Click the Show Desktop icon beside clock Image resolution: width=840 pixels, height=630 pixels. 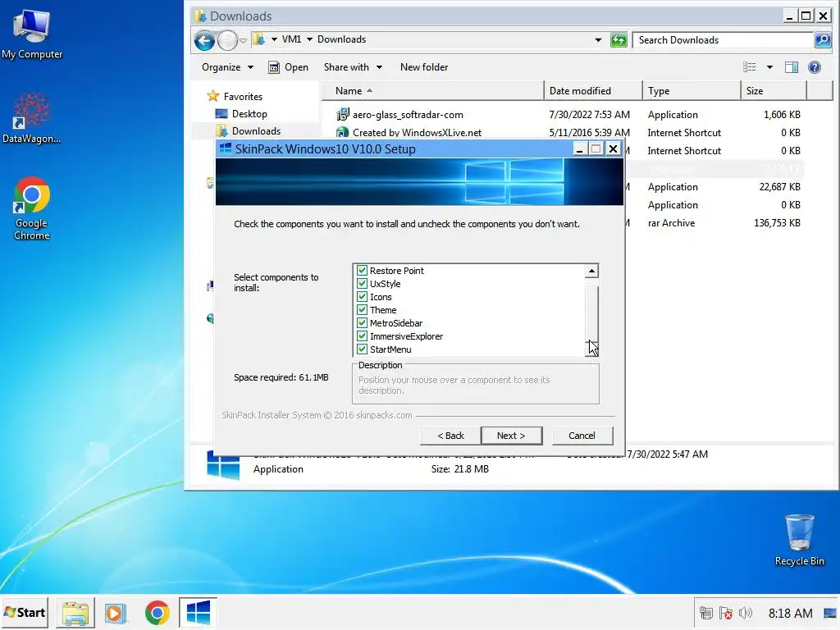[830, 613]
